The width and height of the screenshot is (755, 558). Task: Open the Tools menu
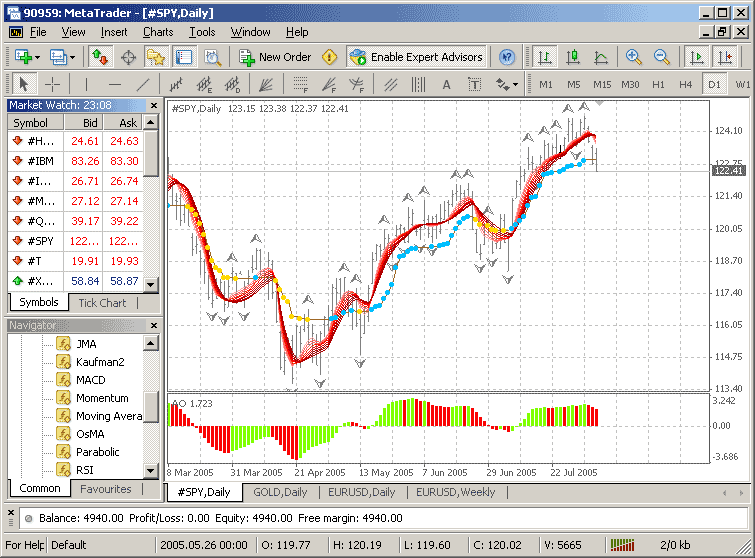[x=202, y=32]
